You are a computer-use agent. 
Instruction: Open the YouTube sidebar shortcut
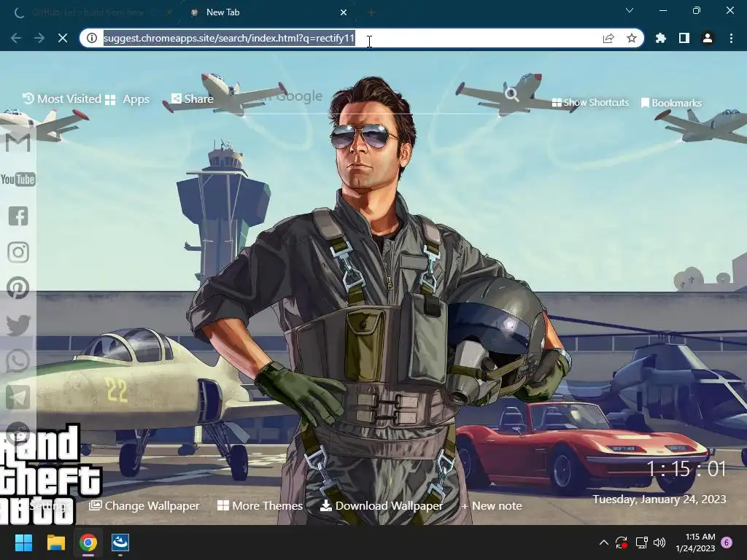click(x=18, y=179)
